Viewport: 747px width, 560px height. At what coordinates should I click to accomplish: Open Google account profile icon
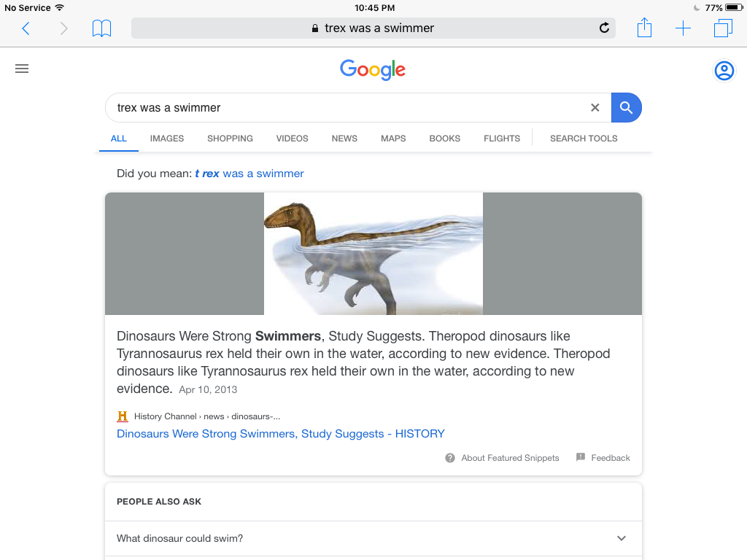click(x=724, y=71)
